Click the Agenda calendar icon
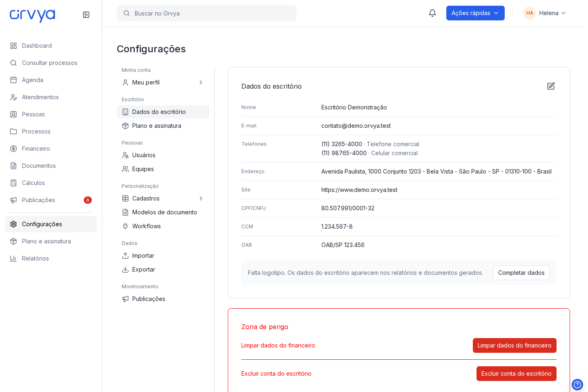Viewport: 588px width, 392px height. tap(13, 80)
